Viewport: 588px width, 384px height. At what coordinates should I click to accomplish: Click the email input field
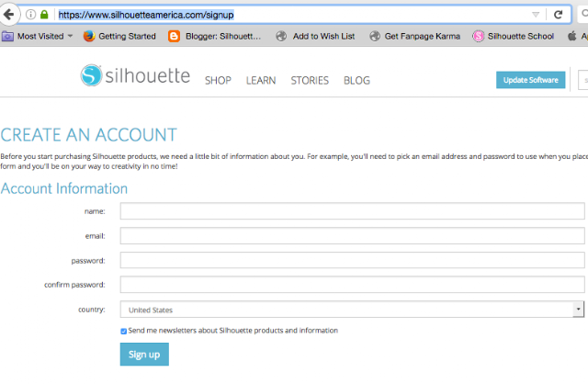(352, 236)
